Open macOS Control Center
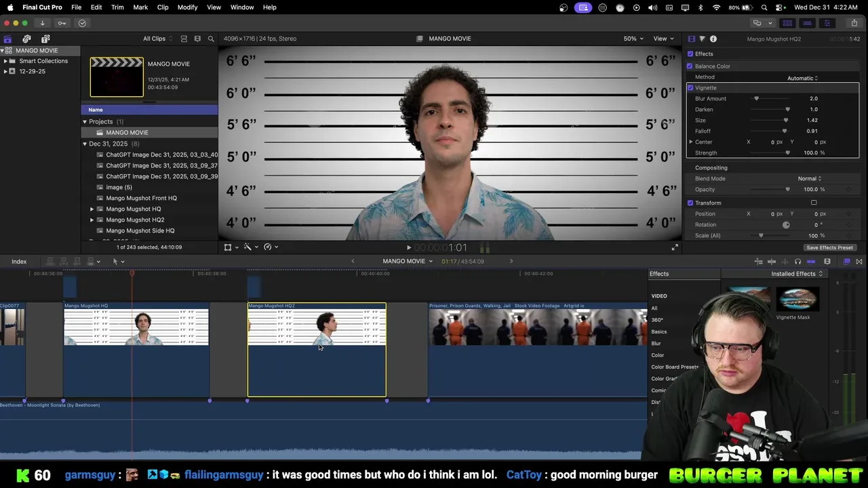868x488 pixels. pyautogui.click(x=778, y=7)
